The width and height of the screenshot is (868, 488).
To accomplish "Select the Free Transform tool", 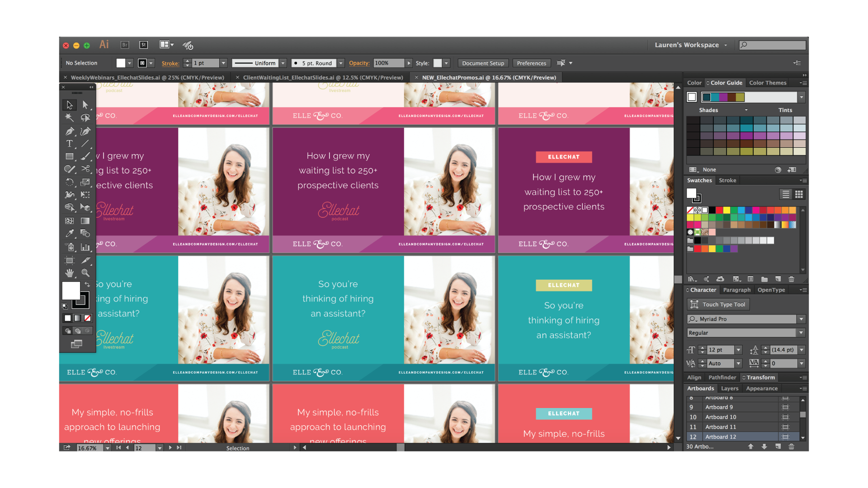I will (85, 195).
